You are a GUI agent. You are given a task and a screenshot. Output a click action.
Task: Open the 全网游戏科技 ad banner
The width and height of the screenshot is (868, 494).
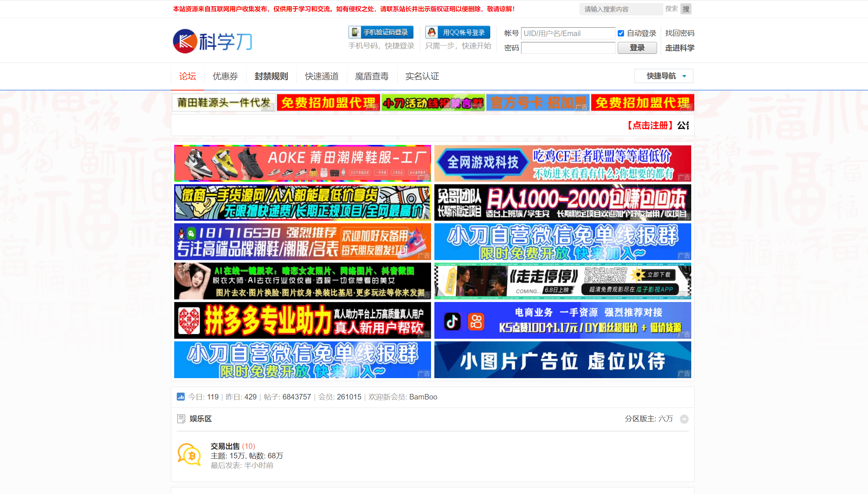coord(563,163)
